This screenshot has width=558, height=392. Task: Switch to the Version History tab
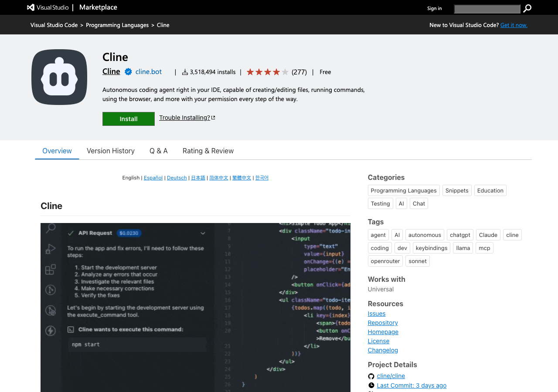pos(111,151)
